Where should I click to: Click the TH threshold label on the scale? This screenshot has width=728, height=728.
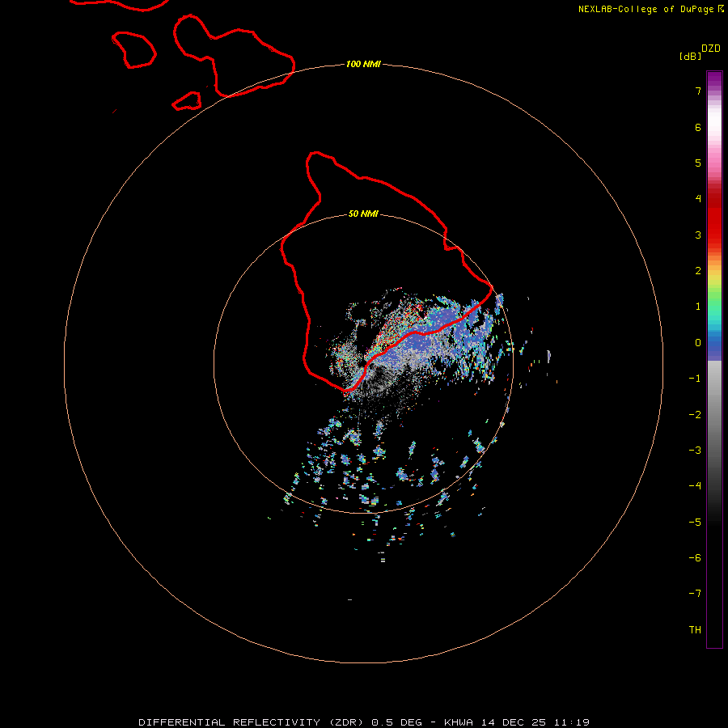695,629
